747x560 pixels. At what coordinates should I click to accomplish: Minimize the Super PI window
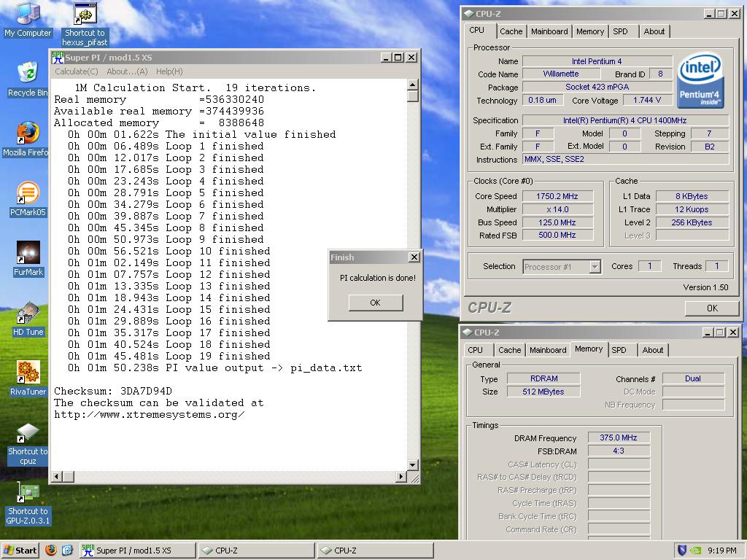tap(387, 57)
